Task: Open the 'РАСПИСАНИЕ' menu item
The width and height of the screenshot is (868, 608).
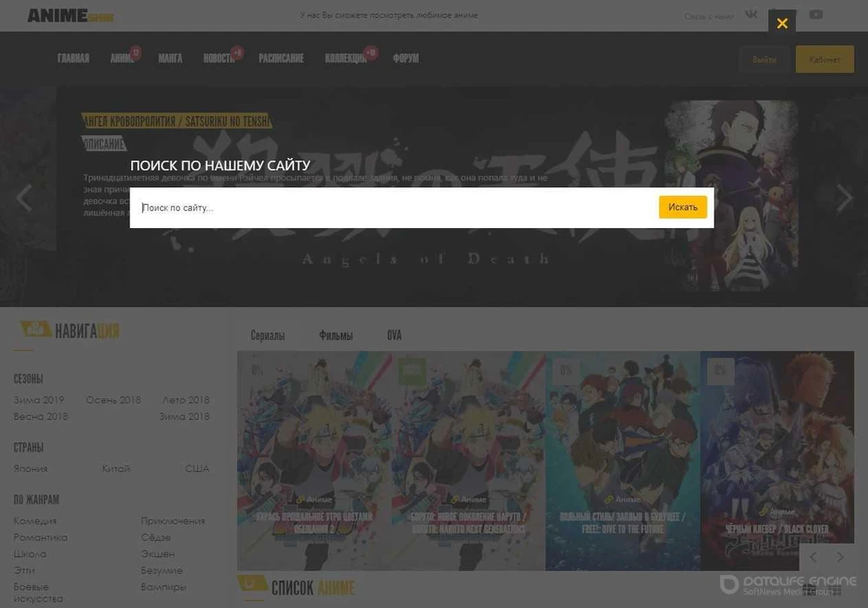Action: [281, 58]
